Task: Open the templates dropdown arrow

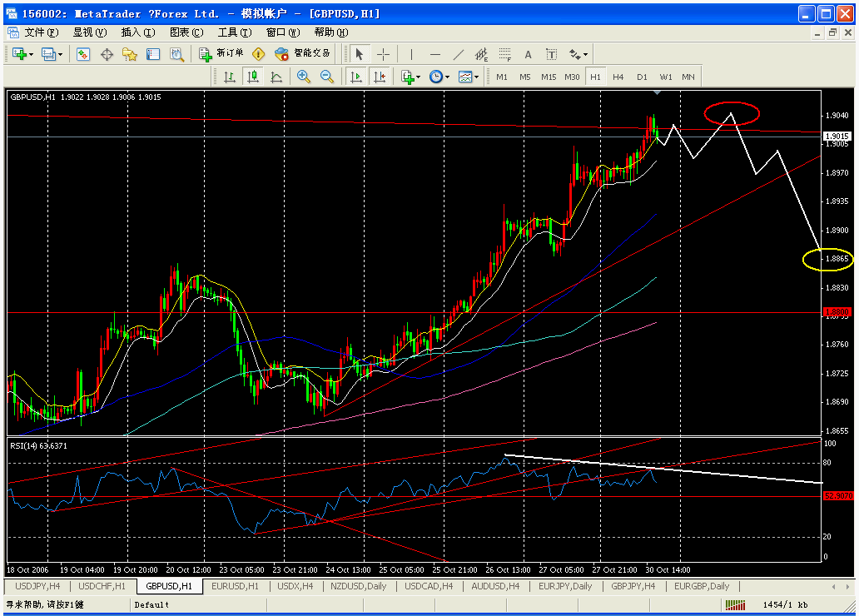Action: (477, 76)
